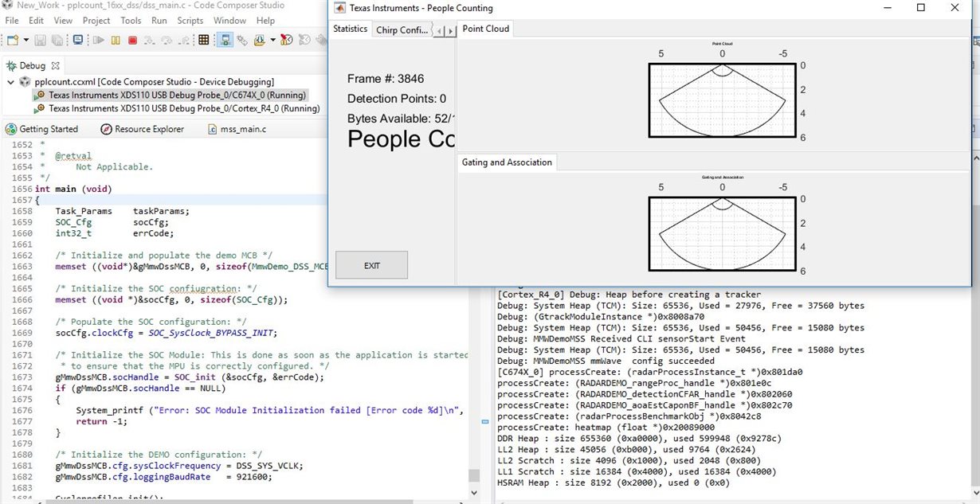The image size is (980, 504).
Task: Select the Point Cloud tab
Action: pyautogui.click(x=485, y=29)
